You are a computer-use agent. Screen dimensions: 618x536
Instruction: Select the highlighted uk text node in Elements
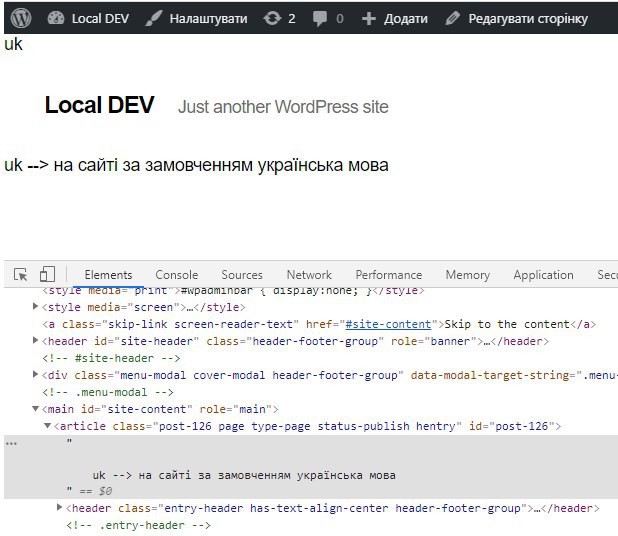[x=311, y=467]
